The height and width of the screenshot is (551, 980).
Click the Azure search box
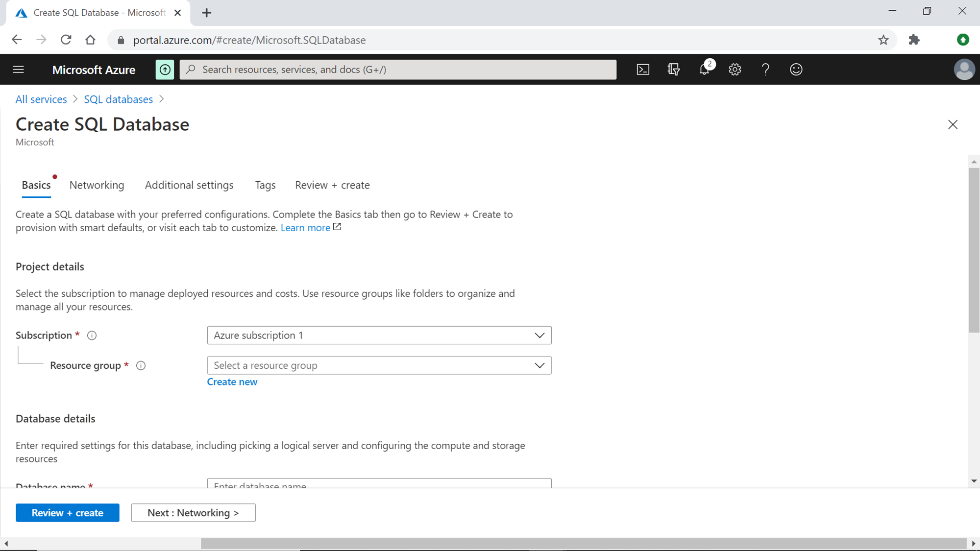coord(398,70)
